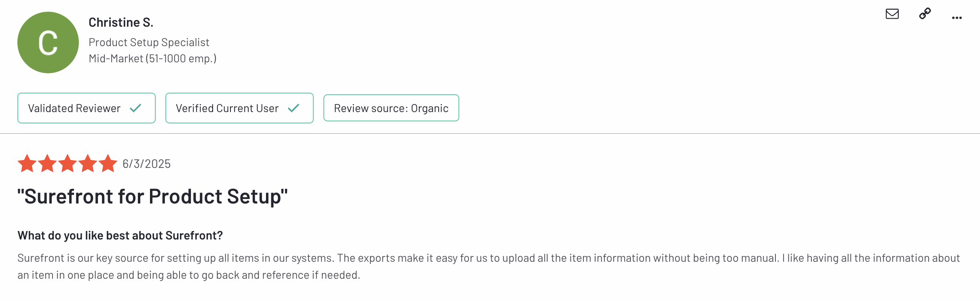Click the 'Mid-Market (51-1000 emp.)' label
980x301 pixels.
point(152,59)
